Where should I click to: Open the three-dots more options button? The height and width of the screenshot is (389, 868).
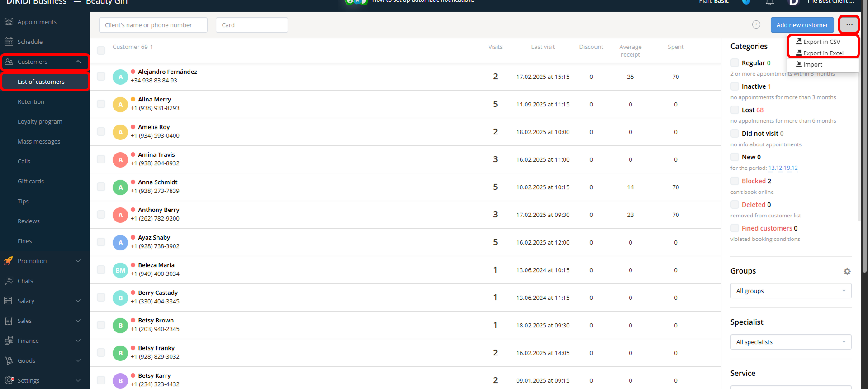point(849,25)
